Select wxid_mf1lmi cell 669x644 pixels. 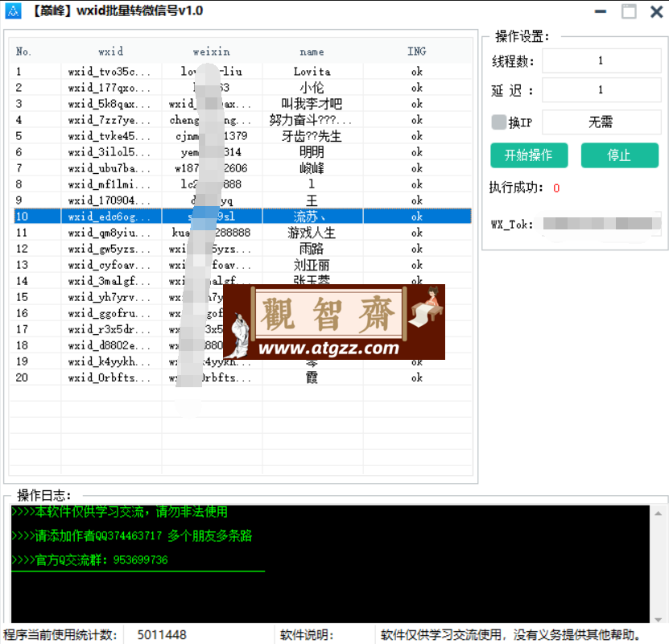(x=109, y=184)
